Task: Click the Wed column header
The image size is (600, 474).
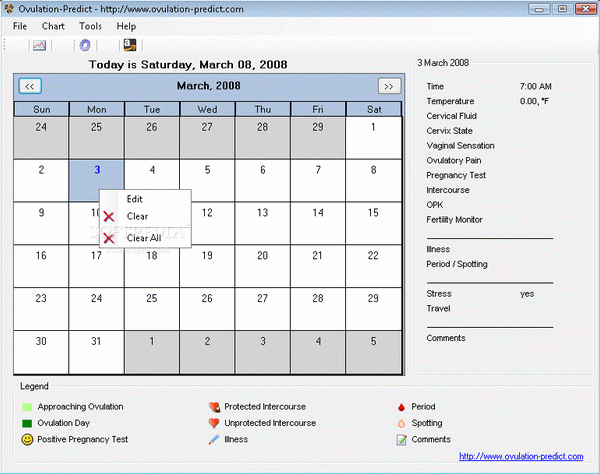Action: (x=207, y=109)
